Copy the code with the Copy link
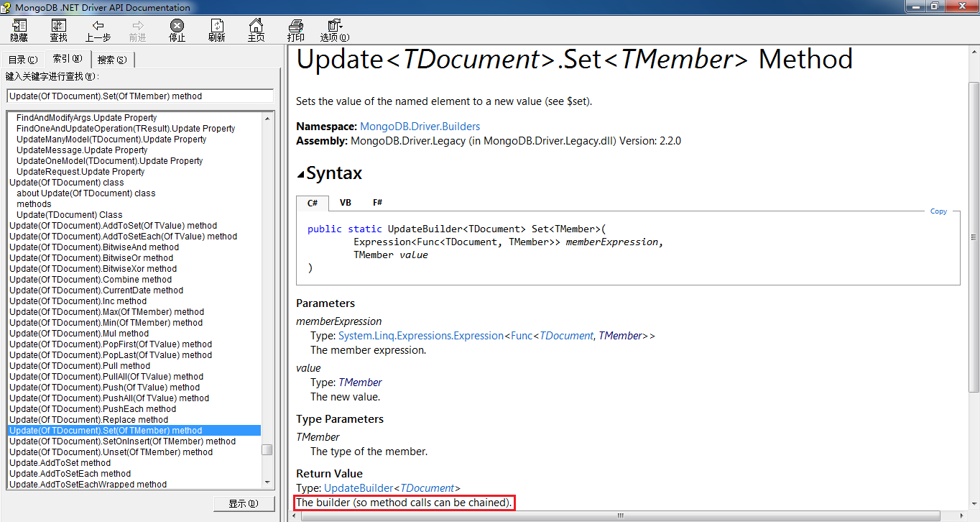980x522 pixels. (938, 211)
